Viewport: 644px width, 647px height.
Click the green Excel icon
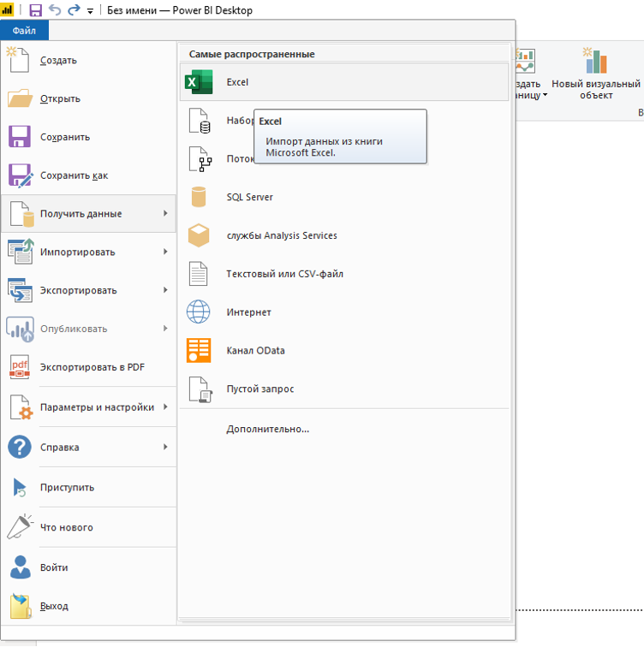coord(199,81)
